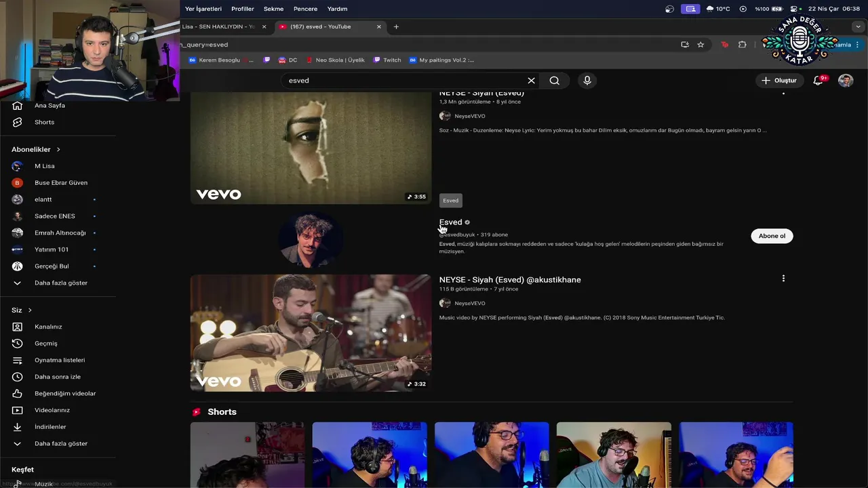Click the screen cast icon in address bar
The width and height of the screenshot is (868, 488).
coord(685,45)
